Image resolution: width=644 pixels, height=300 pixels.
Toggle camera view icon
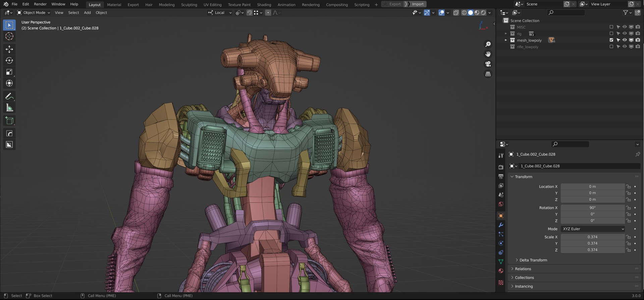[488, 64]
